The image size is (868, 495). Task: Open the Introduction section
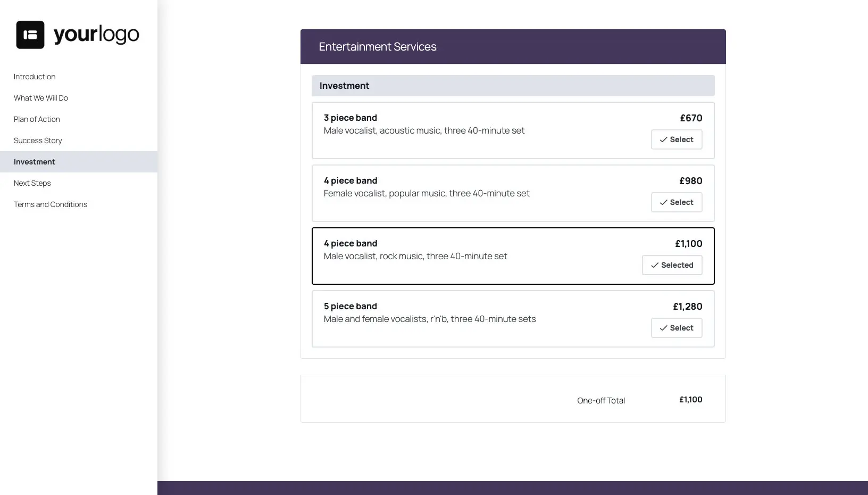coord(34,76)
